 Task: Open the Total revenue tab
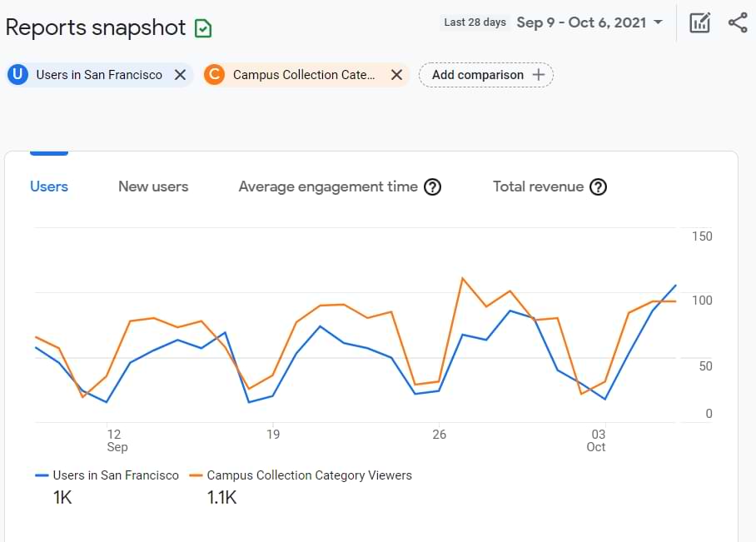[x=538, y=186]
